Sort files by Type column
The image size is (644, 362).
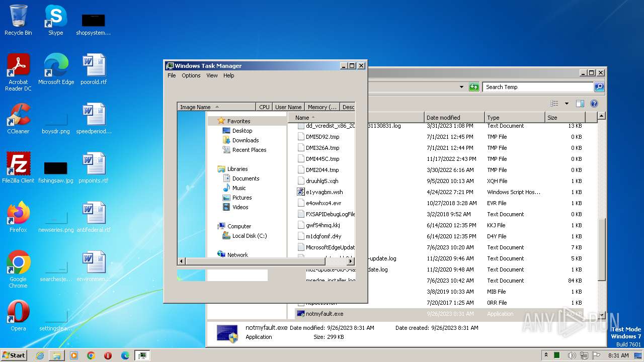click(x=515, y=118)
